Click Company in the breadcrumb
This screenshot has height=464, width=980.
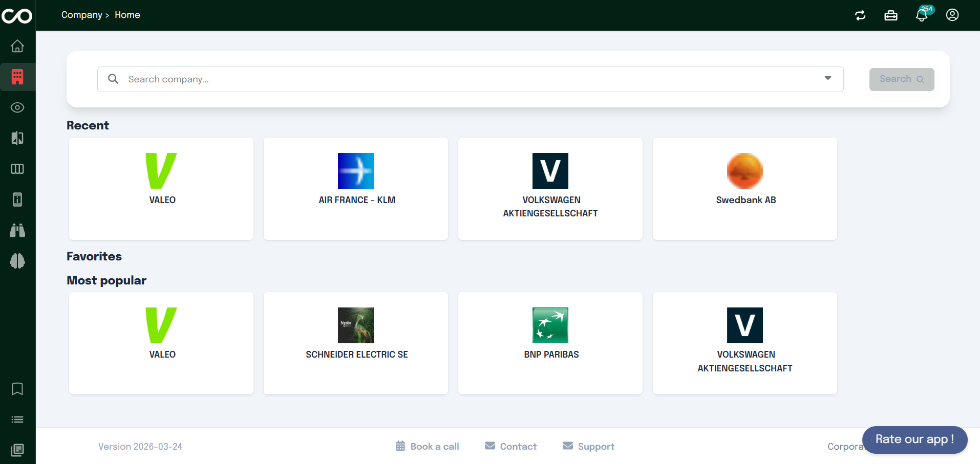click(81, 15)
